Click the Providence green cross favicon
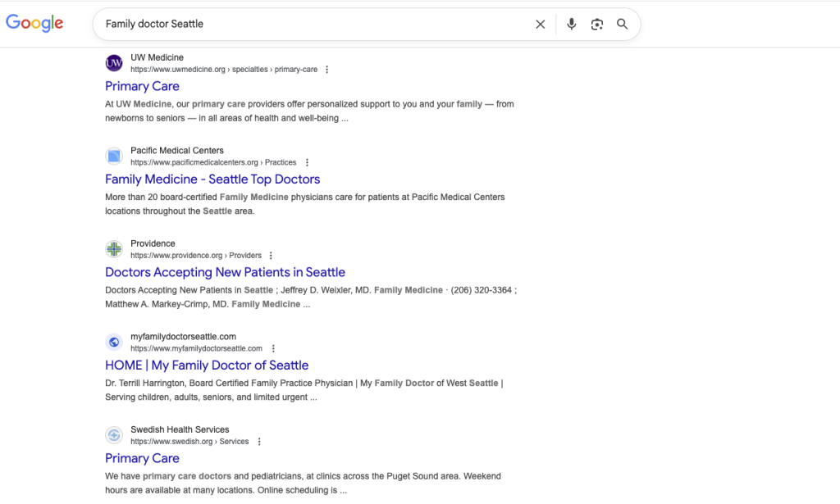 pyautogui.click(x=114, y=249)
